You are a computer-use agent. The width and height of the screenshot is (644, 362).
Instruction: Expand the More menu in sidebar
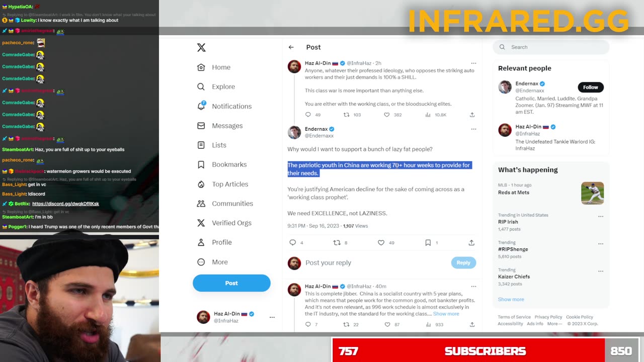click(212, 262)
